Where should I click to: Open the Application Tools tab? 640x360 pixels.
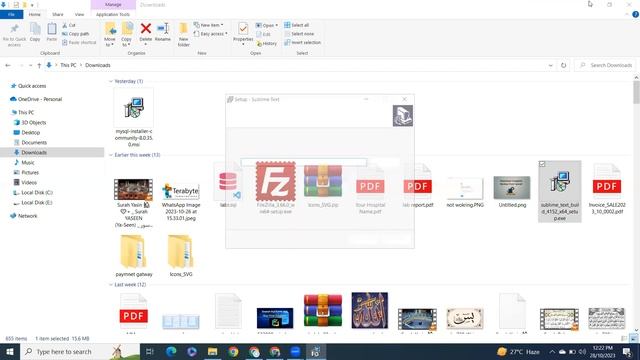pyautogui.click(x=113, y=14)
